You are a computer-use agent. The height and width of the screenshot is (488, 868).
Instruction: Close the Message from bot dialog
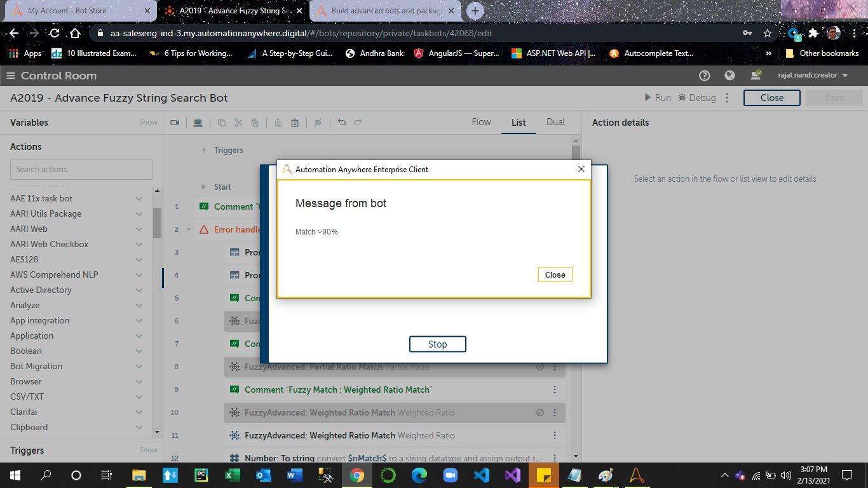point(555,274)
